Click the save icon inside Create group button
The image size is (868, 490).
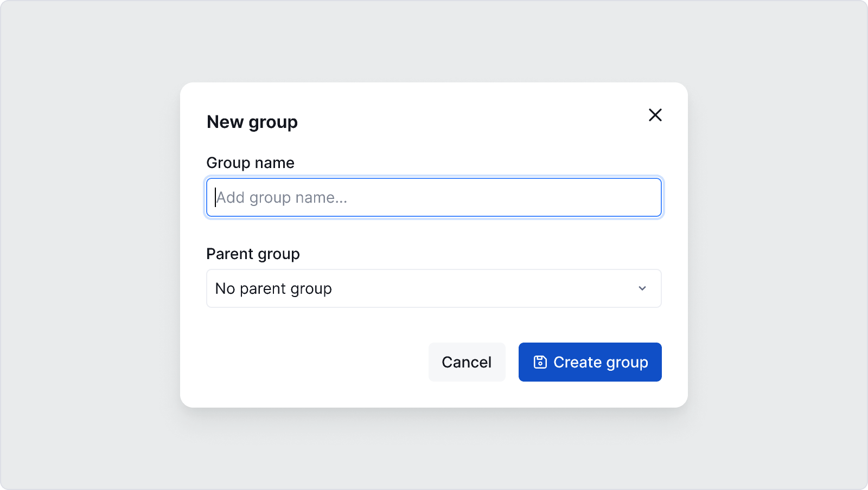540,362
